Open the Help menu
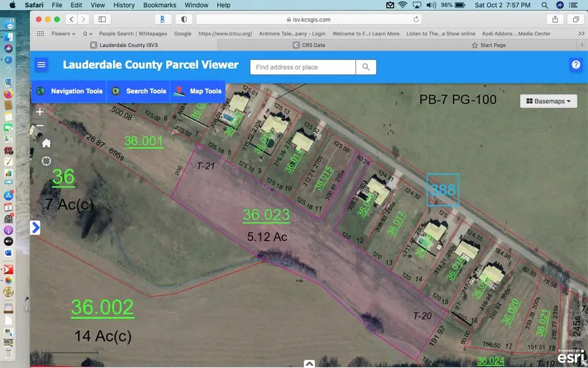Viewport: 588px width, 368px height. [223, 5]
